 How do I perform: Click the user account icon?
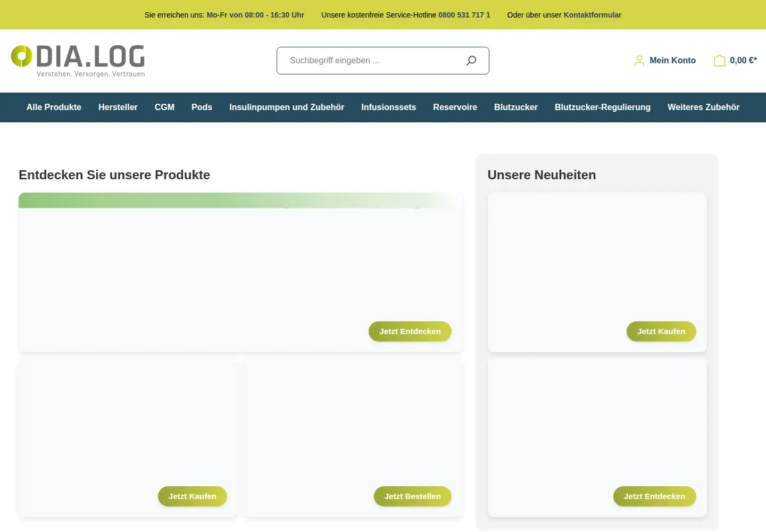click(x=639, y=61)
